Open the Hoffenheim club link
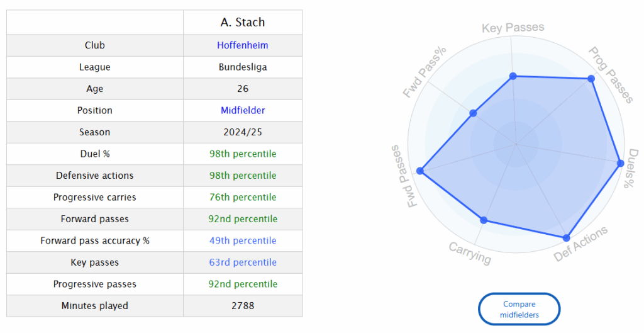Viewport: 644px width, 333px height. (243, 45)
